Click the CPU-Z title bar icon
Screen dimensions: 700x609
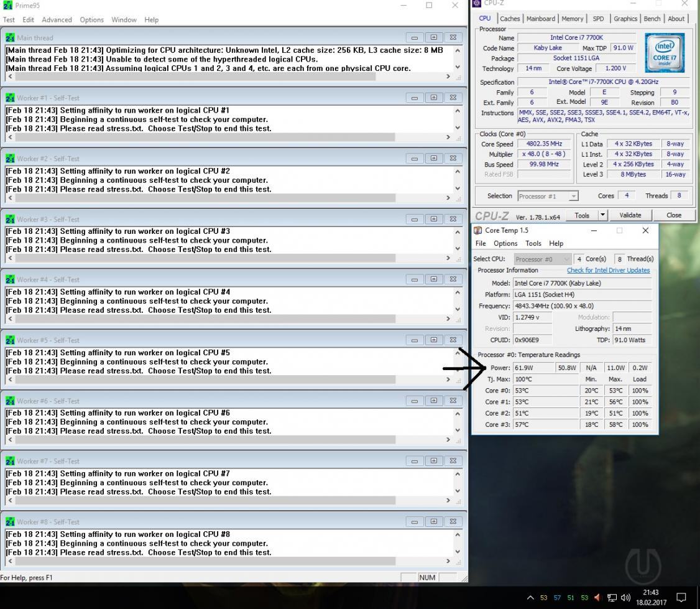477,3
